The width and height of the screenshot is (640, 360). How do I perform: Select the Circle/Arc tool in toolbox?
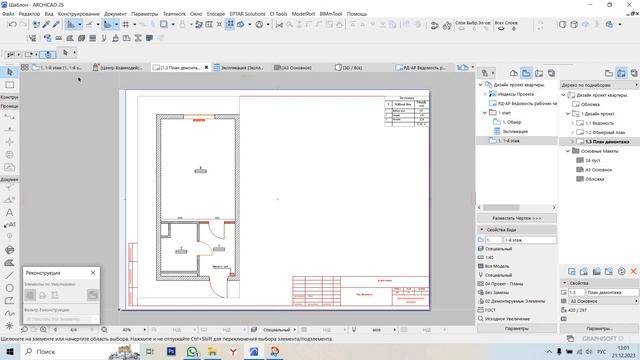click(9, 288)
